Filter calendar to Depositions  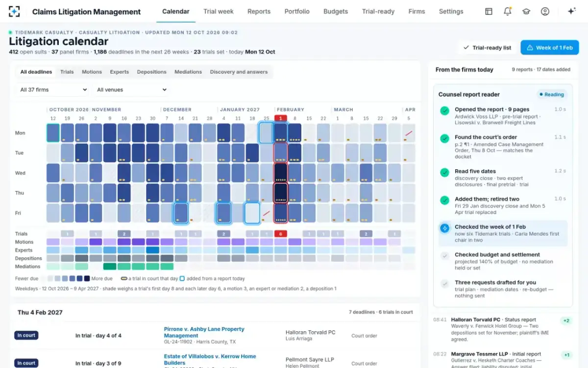[152, 72]
